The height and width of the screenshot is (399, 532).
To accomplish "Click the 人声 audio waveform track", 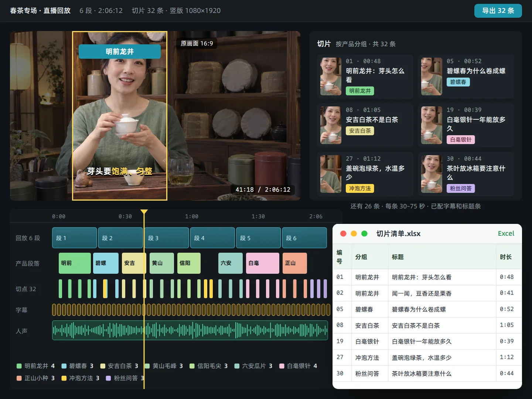I will (190, 330).
